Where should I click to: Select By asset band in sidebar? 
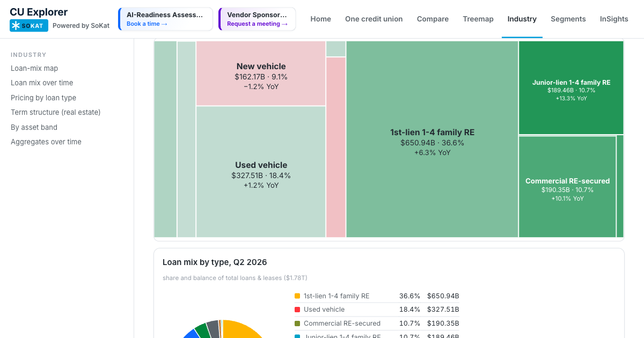pyautogui.click(x=34, y=127)
